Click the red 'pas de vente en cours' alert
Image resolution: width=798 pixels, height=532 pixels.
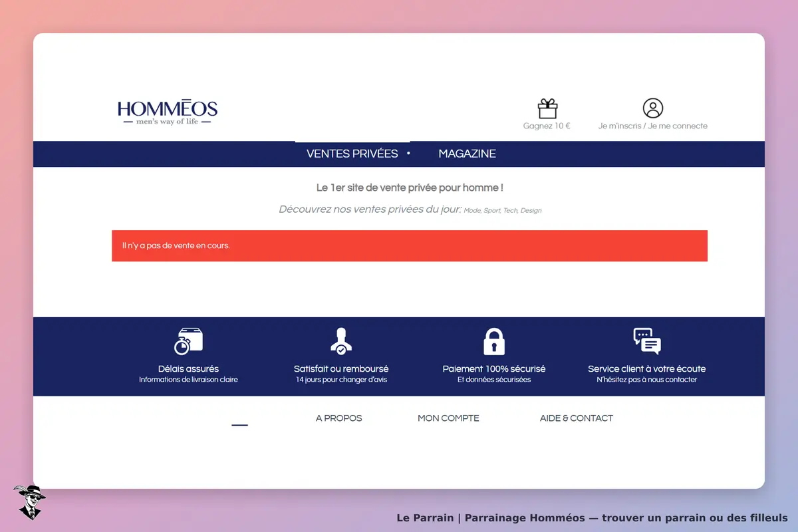click(x=410, y=246)
